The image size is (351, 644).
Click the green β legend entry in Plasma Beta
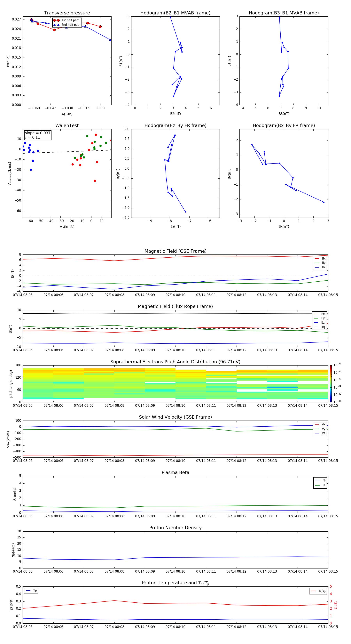point(320,486)
